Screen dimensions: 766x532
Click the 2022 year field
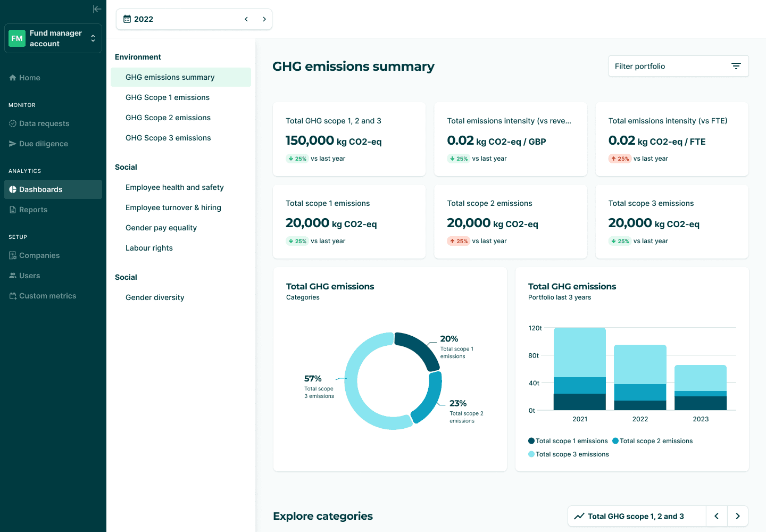pos(194,19)
